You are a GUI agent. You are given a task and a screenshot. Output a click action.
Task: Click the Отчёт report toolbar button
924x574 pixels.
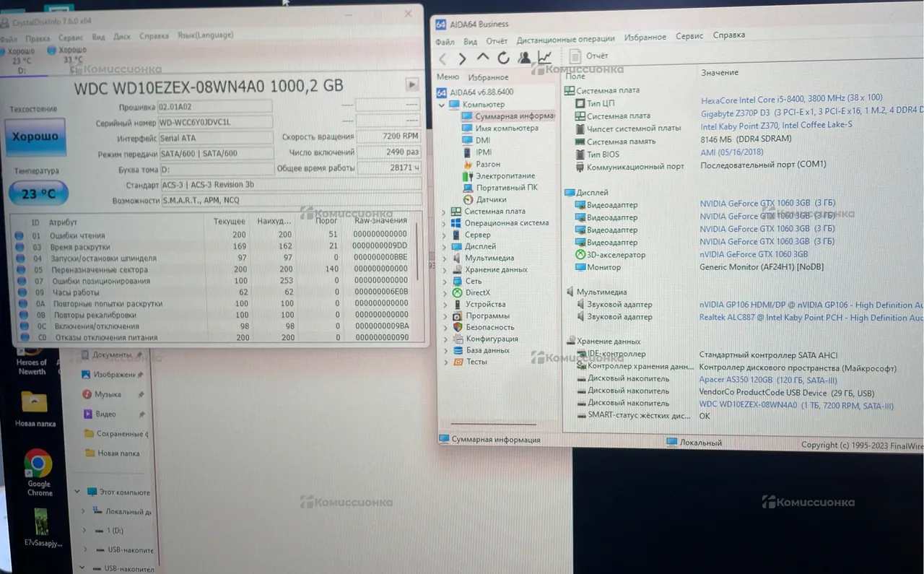coord(589,56)
